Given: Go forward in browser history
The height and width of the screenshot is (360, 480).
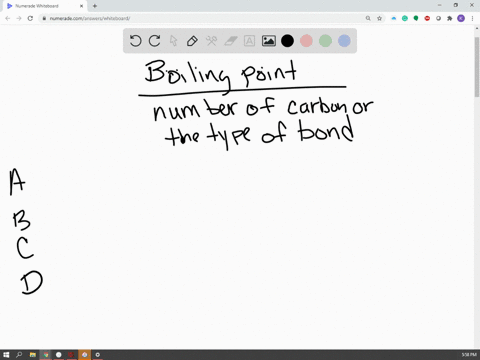Looking at the screenshot, I should 19,18.
